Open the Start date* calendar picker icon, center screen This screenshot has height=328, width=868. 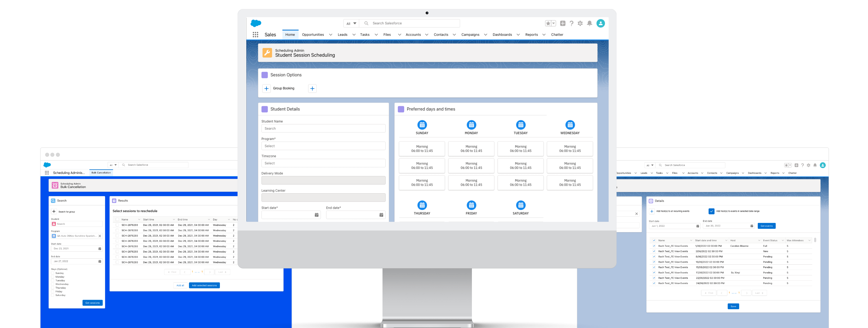coord(317,215)
